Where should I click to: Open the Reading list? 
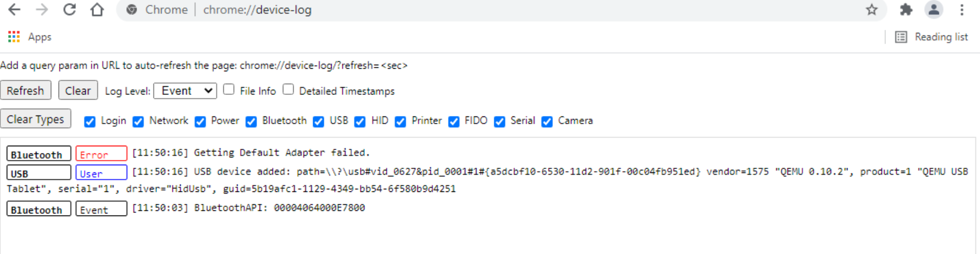[x=932, y=37]
